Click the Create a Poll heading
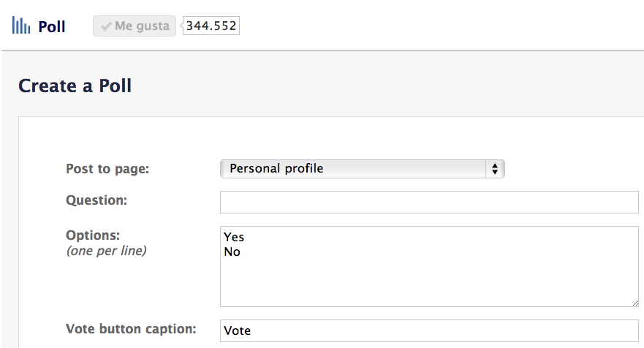644x348 pixels. 75,86
